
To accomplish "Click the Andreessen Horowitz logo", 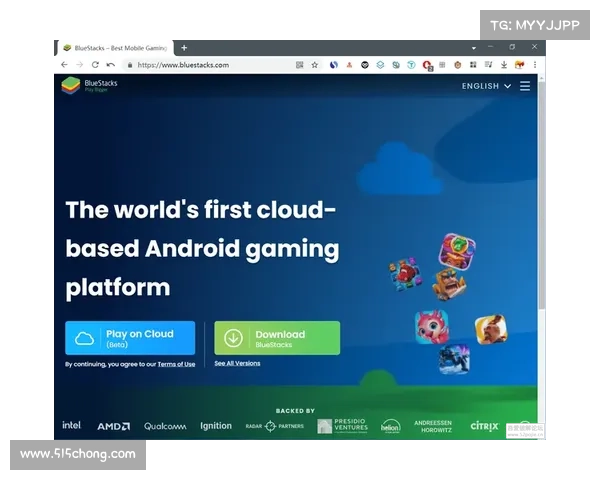I will (x=433, y=426).
